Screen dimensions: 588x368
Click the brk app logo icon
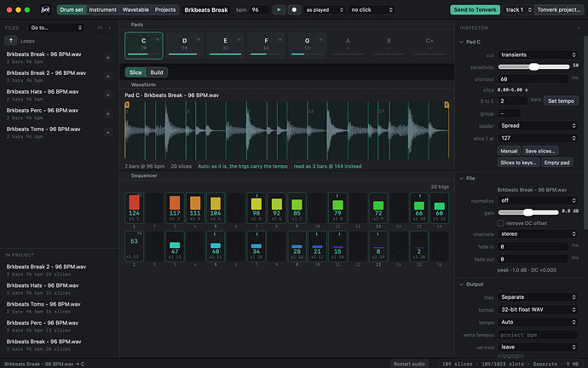(46, 9)
